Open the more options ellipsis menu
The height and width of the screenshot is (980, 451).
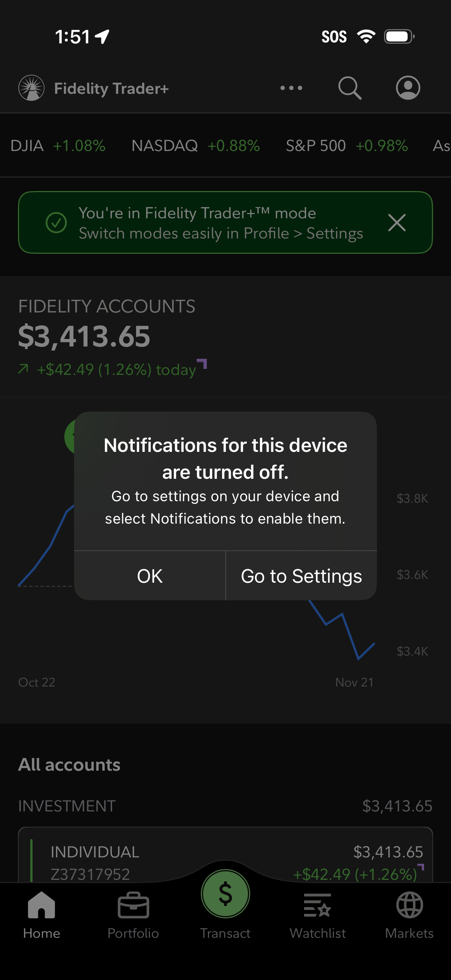coord(290,88)
